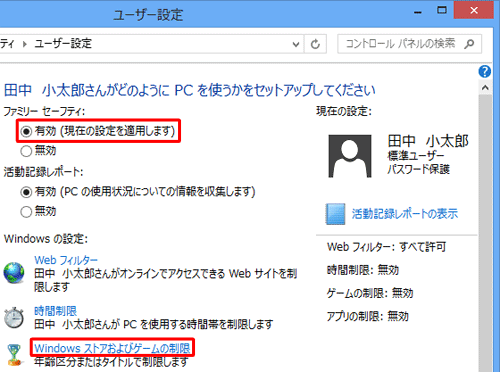
Task: Click the 'Windows の設定:' heading
Action: tap(46, 239)
